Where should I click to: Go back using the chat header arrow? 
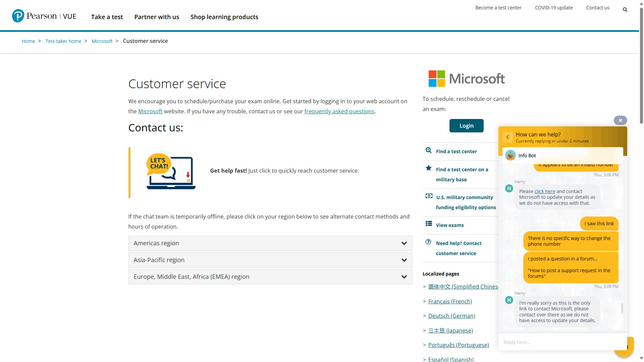pyautogui.click(x=507, y=137)
